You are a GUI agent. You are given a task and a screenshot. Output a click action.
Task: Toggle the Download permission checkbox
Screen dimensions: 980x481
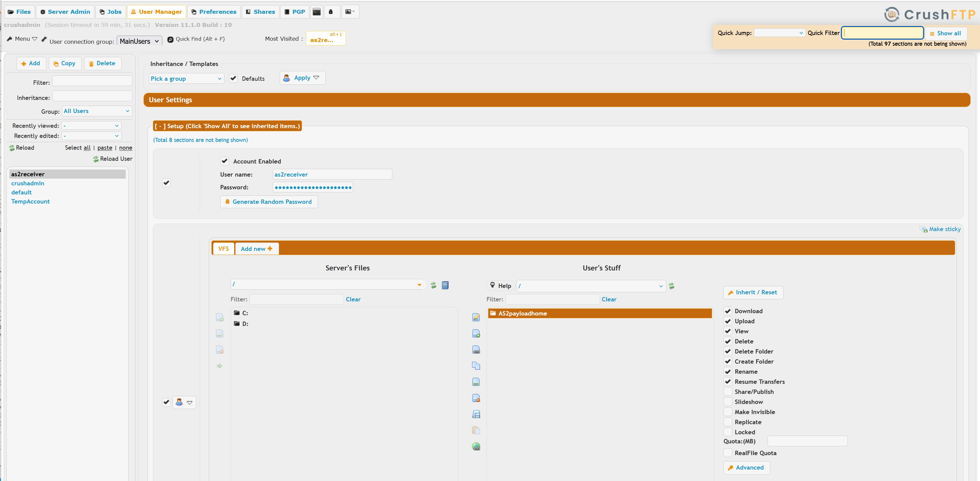(x=728, y=311)
